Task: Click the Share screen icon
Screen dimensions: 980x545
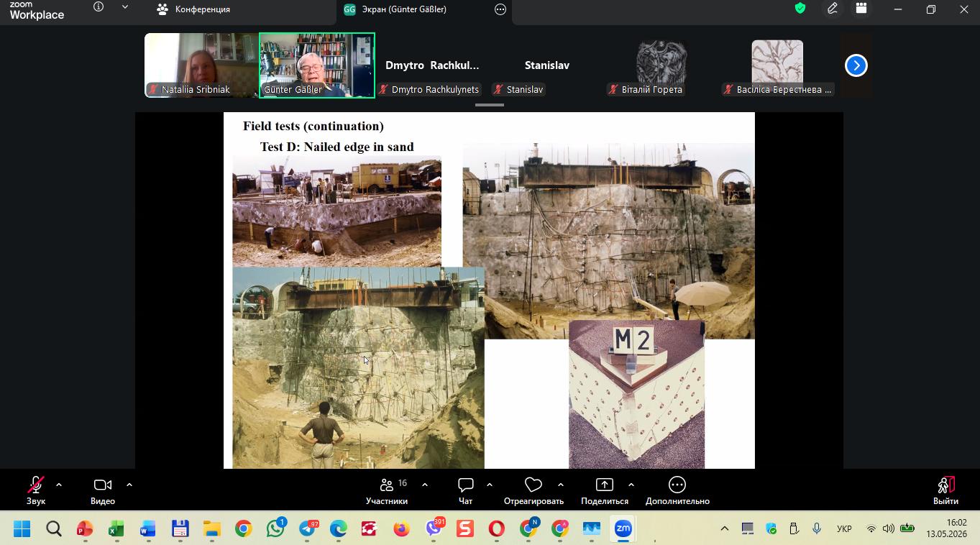Action: [605, 485]
